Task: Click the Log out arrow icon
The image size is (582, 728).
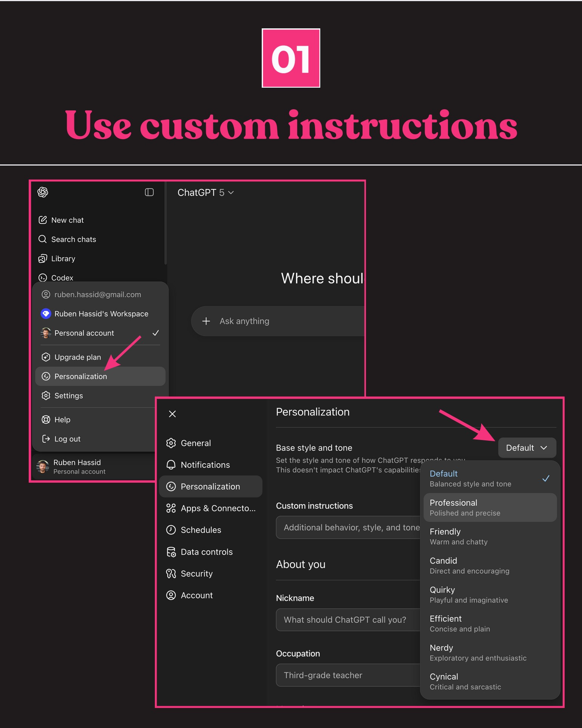Action: (46, 439)
